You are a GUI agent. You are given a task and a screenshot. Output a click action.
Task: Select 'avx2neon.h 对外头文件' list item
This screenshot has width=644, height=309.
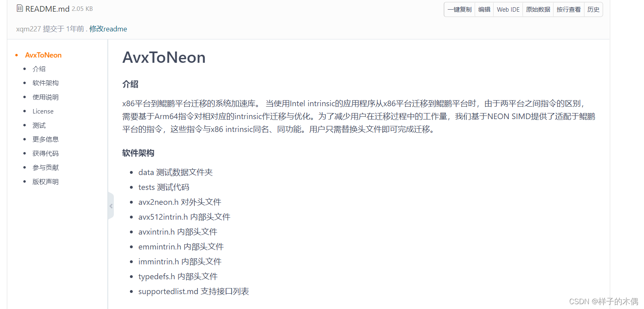(180, 202)
